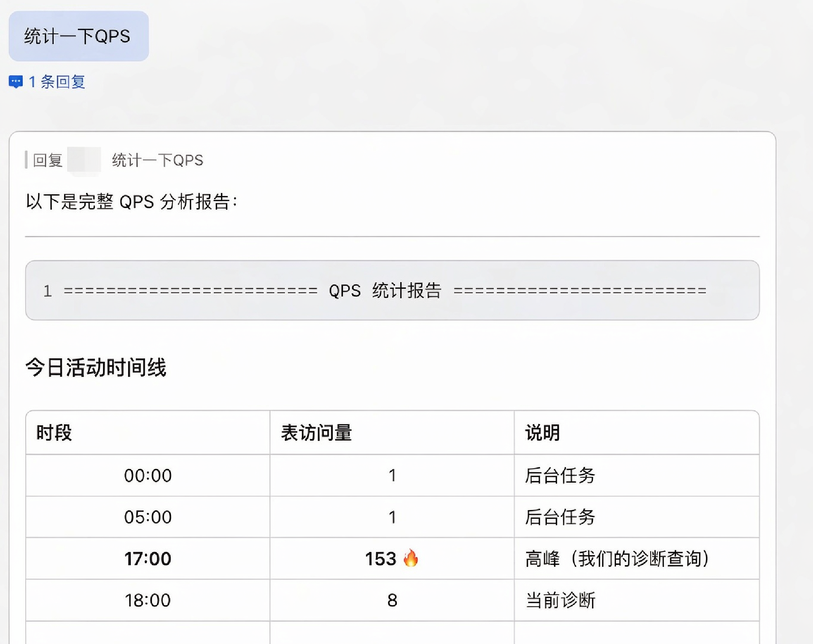The image size is (813, 644).
Task: Select the "05:00" time cell
Action: [148, 517]
